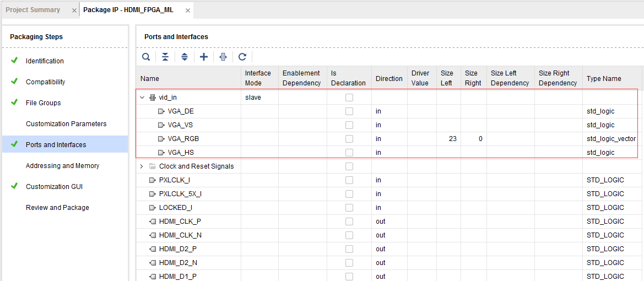
Task: Toggle Is Declaration checkbox for VGA_DE
Action: pyautogui.click(x=349, y=111)
